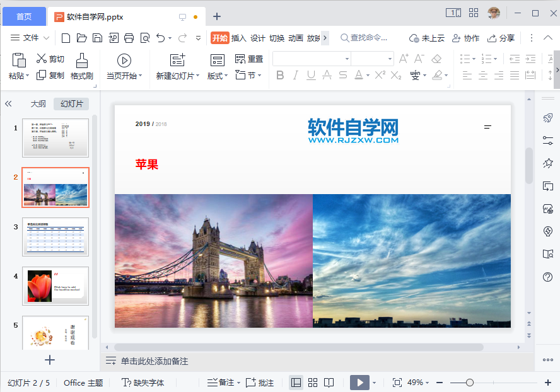Open the help icon in right sidebar
The height and width of the screenshot is (392, 560).
pyautogui.click(x=547, y=277)
